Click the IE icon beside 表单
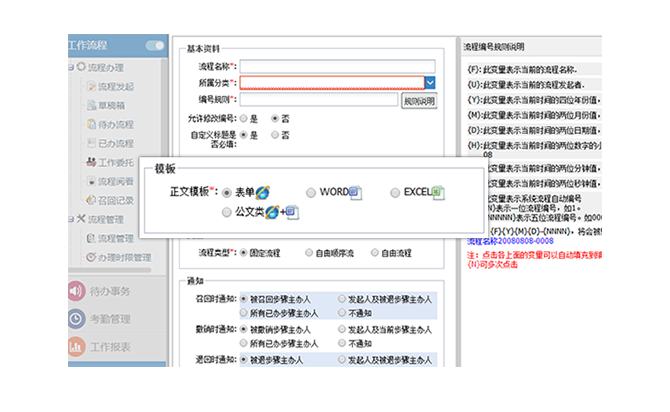The image size is (670, 412). coord(261,191)
